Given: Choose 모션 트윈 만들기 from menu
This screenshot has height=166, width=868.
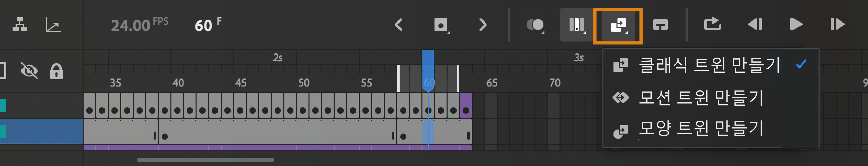Looking at the screenshot, I should [701, 98].
